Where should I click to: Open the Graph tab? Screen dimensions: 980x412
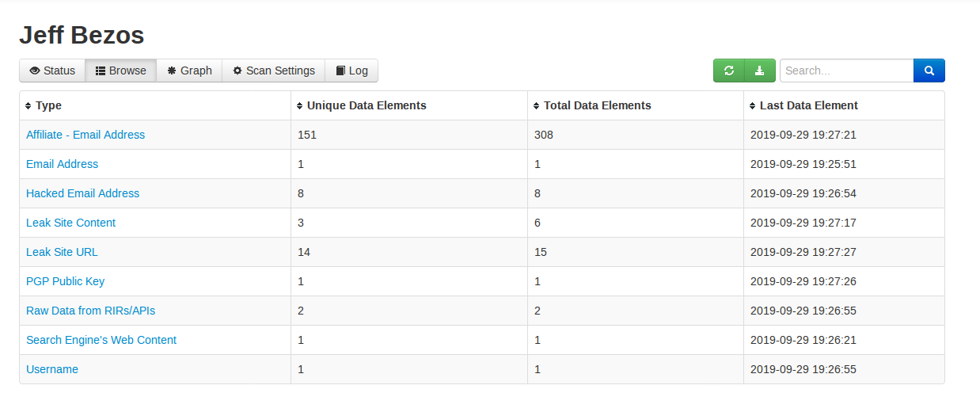click(x=189, y=71)
